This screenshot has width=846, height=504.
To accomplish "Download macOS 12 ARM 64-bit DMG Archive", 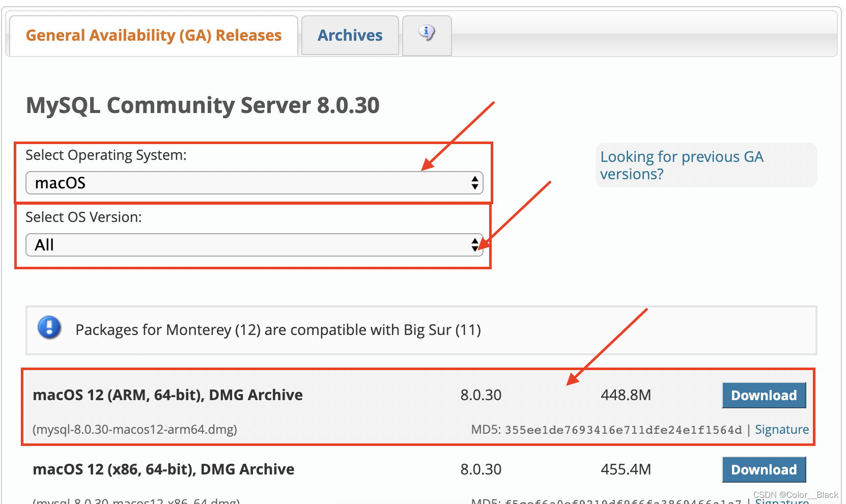I will click(x=764, y=395).
